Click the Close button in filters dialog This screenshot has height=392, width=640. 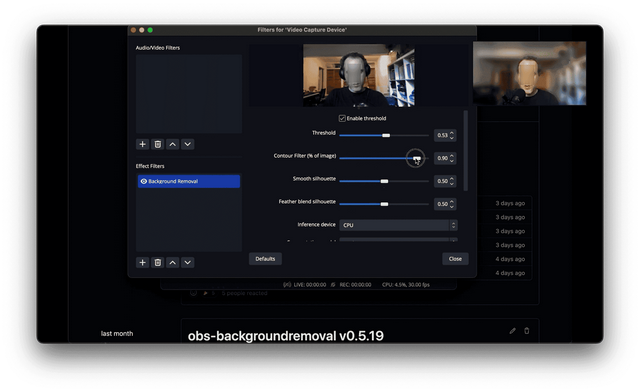455,259
